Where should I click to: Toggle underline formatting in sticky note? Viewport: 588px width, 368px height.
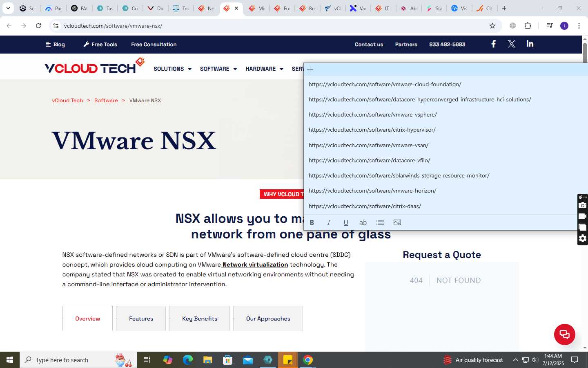[x=346, y=222]
